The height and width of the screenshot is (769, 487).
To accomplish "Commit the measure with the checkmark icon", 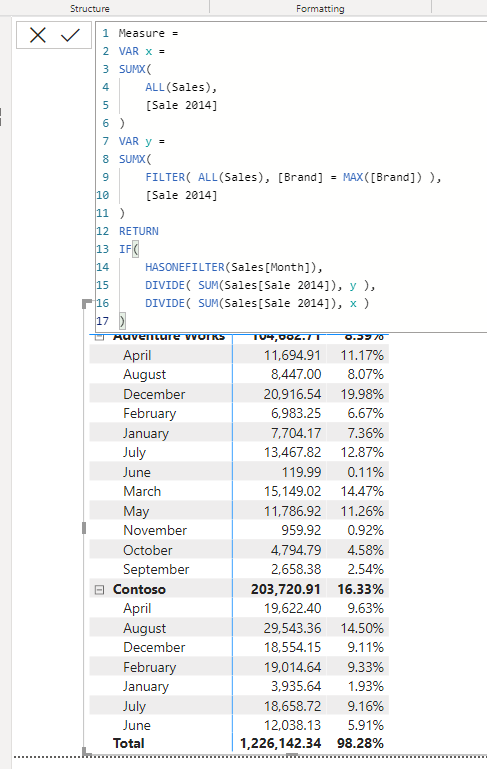I will (70, 35).
